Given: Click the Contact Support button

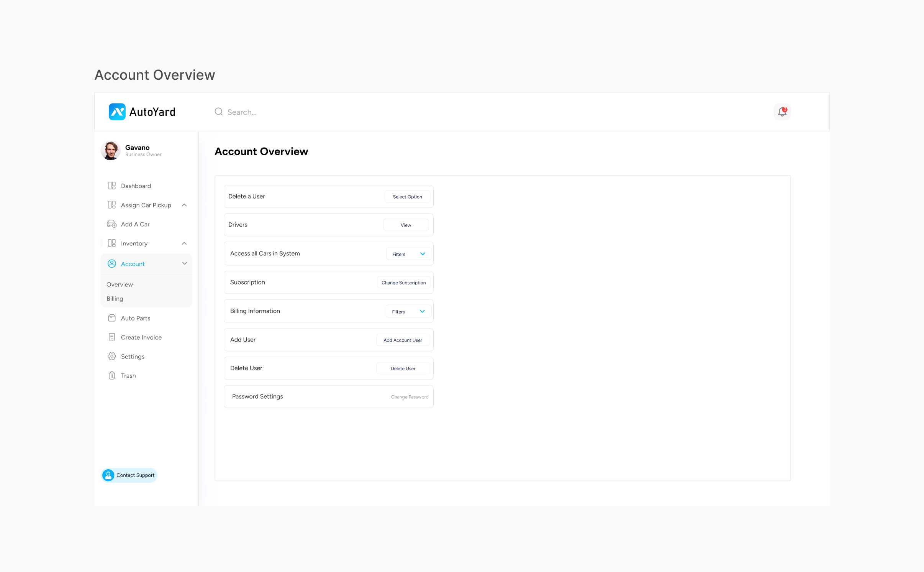Looking at the screenshot, I should [x=129, y=475].
